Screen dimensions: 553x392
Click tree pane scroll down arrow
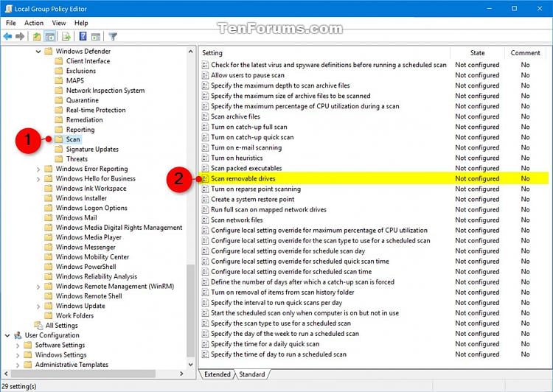[x=190, y=365]
